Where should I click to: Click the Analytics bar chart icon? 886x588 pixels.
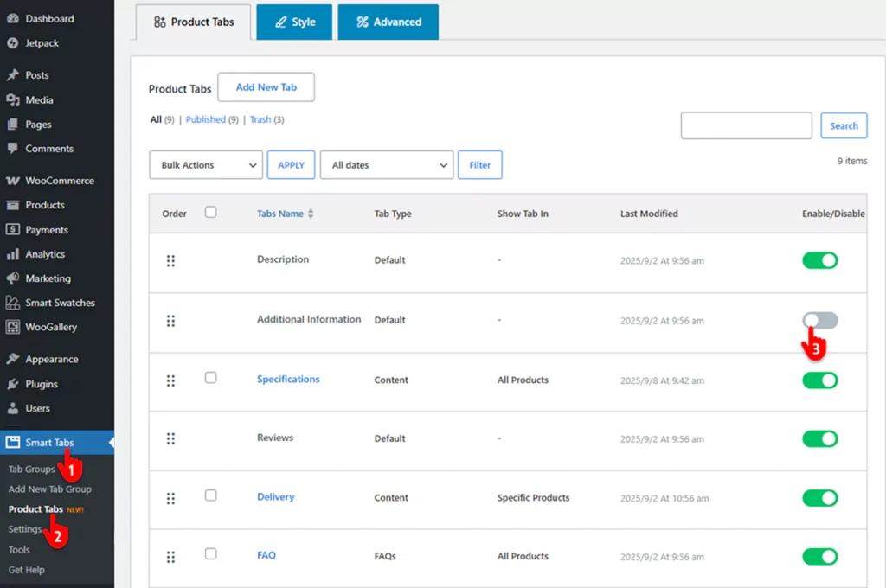pos(12,254)
